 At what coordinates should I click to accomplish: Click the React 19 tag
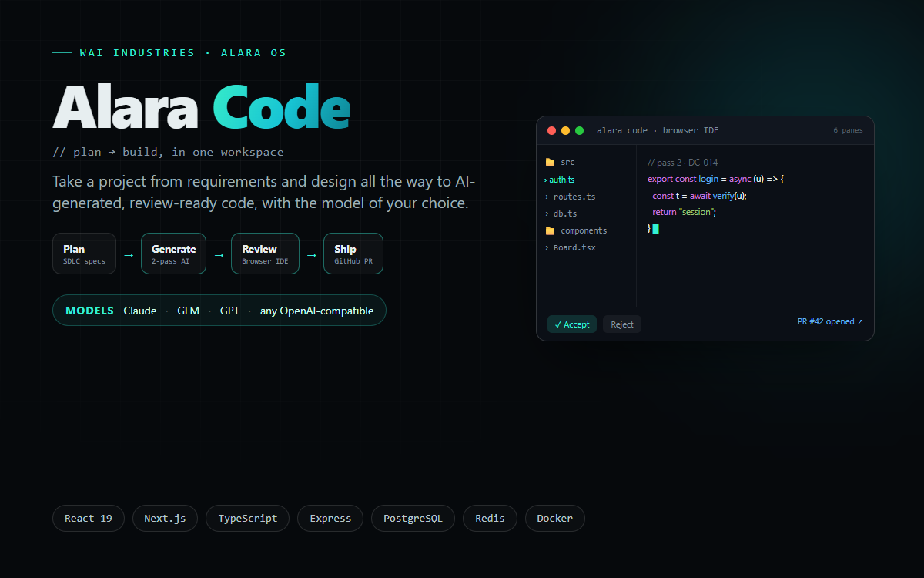click(x=89, y=519)
